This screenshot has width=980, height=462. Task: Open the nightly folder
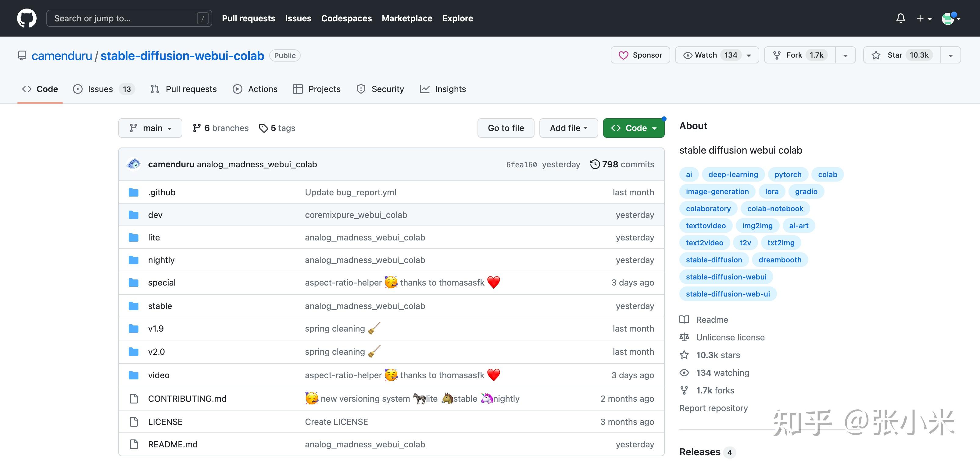tap(161, 260)
